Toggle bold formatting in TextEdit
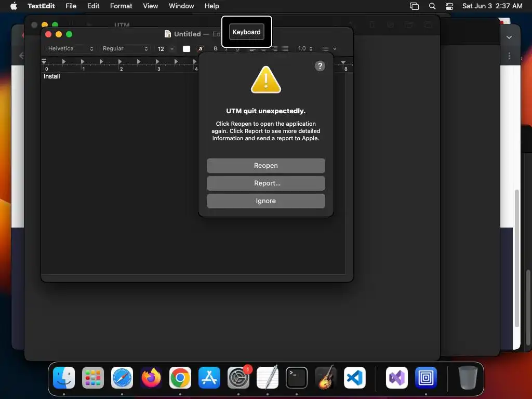 [x=216, y=48]
